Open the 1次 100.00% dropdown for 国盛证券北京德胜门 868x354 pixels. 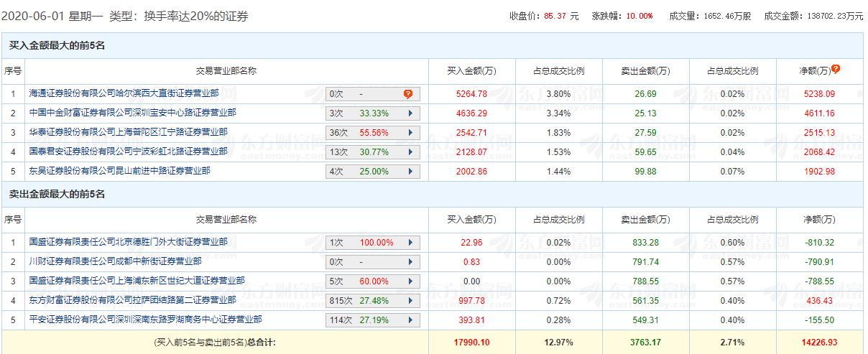coord(410,243)
